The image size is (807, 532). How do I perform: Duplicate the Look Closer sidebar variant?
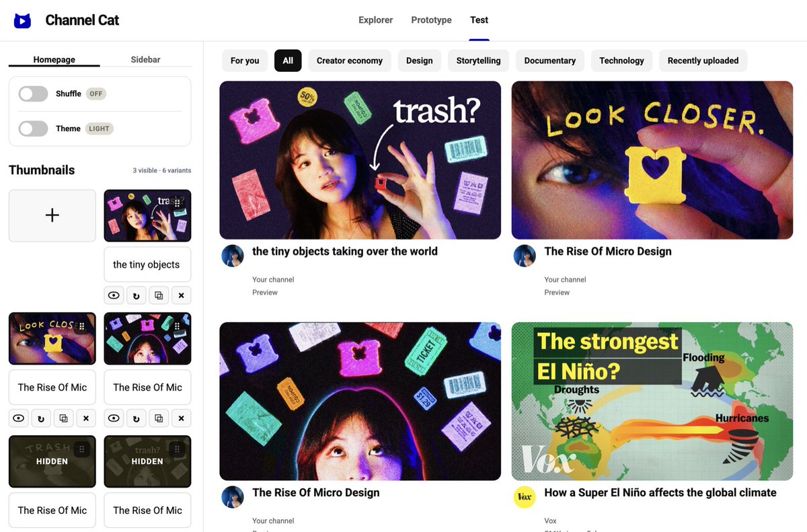[x=63, y=418]
